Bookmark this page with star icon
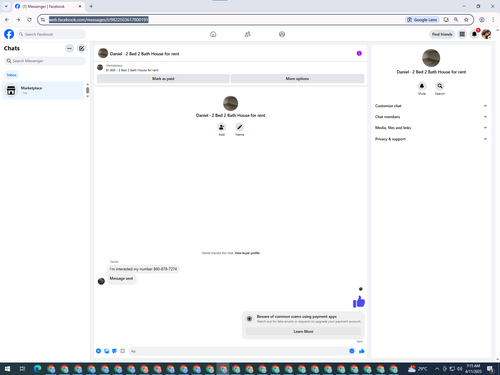The height and width of the screenshot is (375, 500). (x=466, y=20)
